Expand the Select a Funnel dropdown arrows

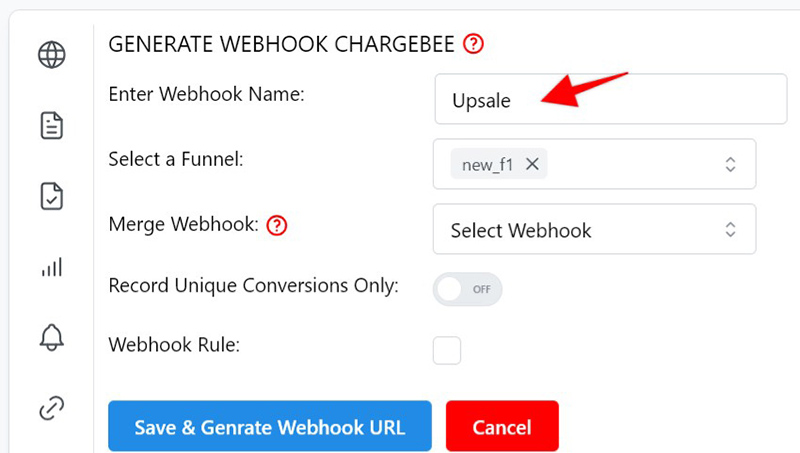click(730, 164)
